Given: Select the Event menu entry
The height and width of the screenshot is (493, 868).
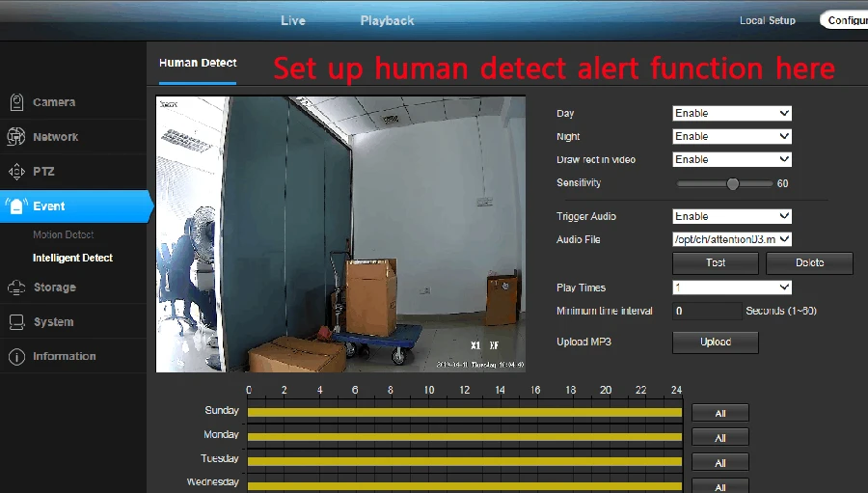Looking at the screenshot, I should (76, 206).
